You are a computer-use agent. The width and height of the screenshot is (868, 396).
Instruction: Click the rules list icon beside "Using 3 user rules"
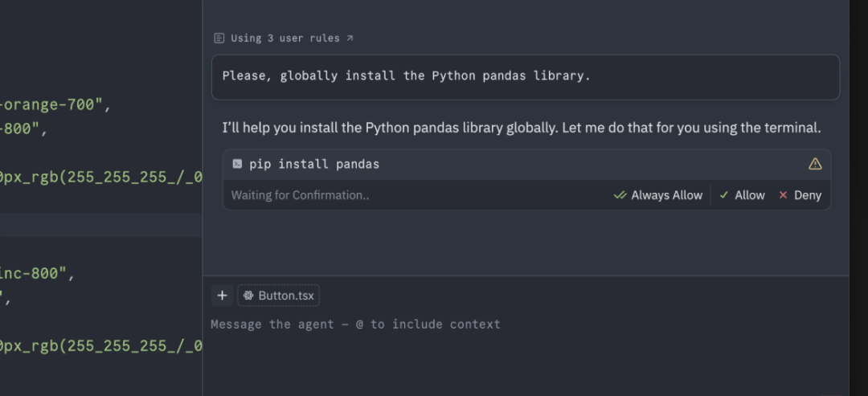(219, 39)
